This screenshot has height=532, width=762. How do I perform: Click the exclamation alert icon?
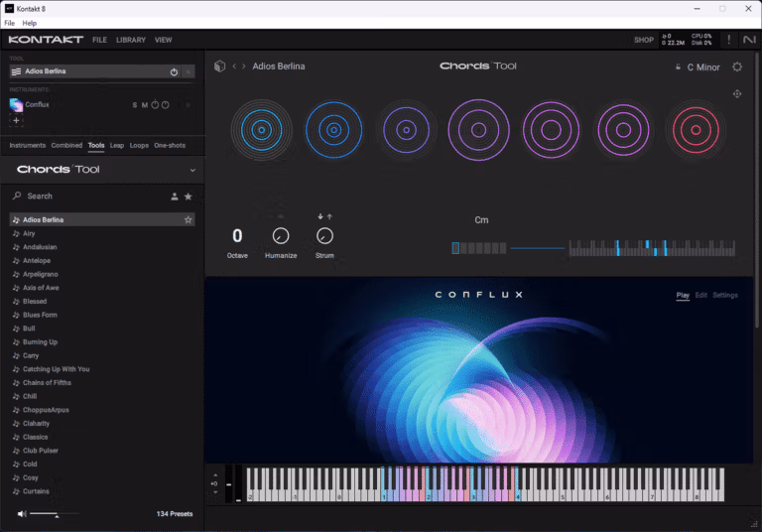[x=728, y=40]
